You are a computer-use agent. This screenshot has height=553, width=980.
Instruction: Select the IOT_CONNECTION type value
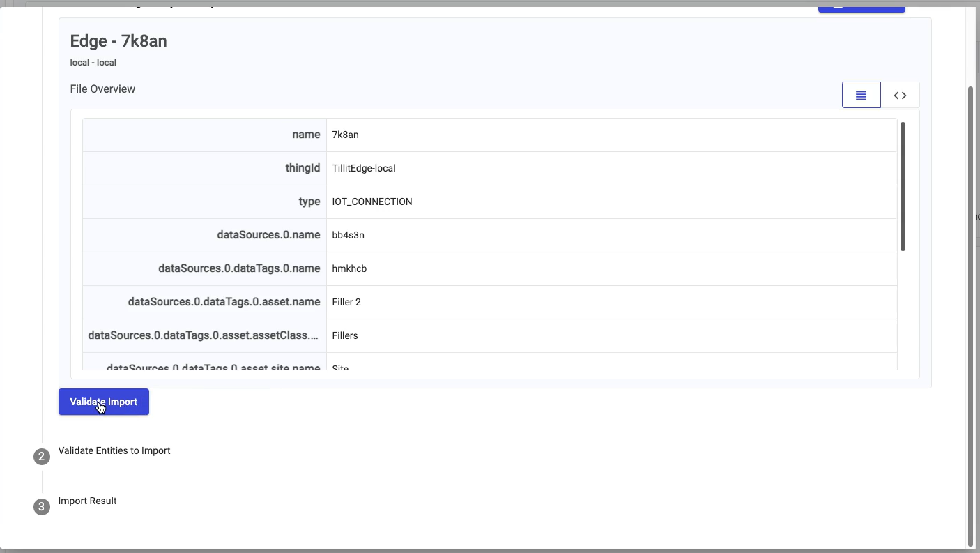pos(372,202)
